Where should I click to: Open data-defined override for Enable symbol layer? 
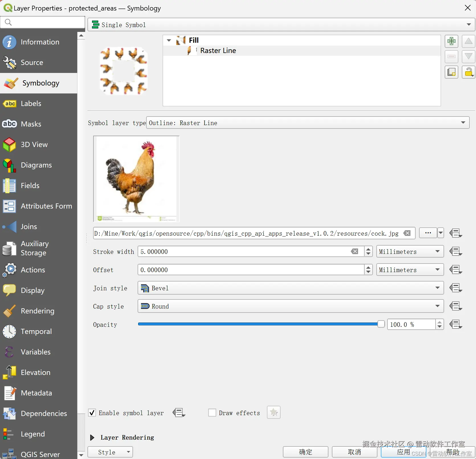[x=179, y=413]
